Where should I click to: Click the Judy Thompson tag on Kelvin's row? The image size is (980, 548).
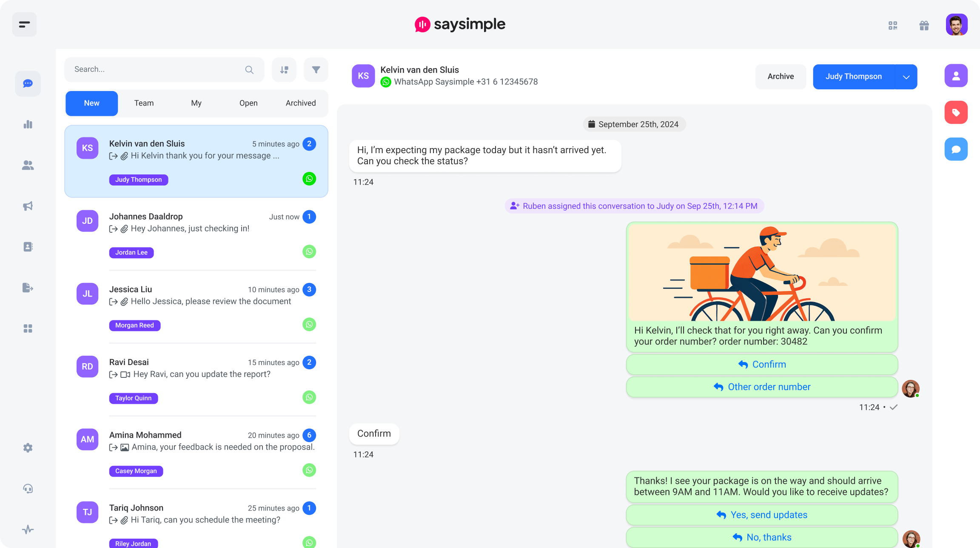[139, 180]
